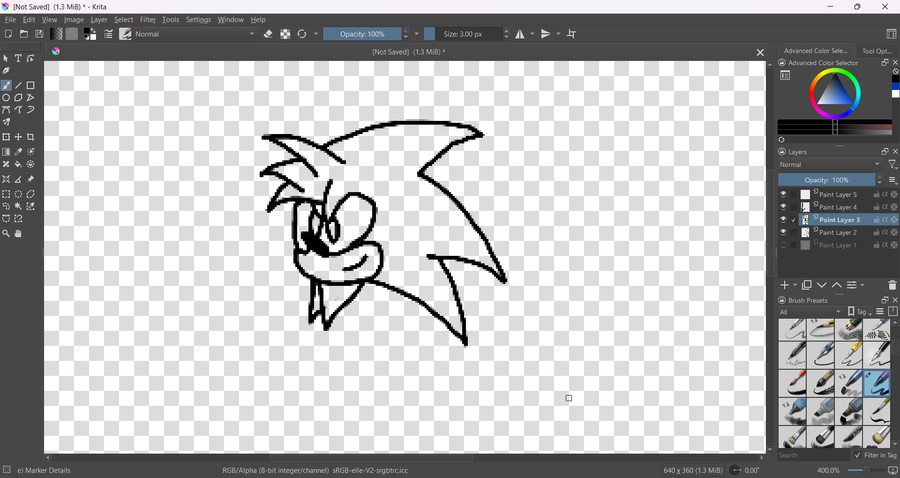
Task: Select the Multibrush tool
Action: pyautogui.click(x=6, y=122)
